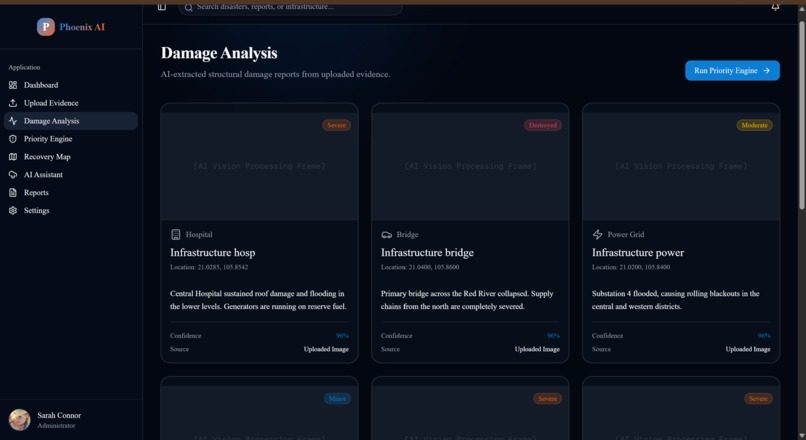The width and height of the screenshot is (806, 440).
Task: Click the arrow on Run Priority Engine
Action: (766, 70)
